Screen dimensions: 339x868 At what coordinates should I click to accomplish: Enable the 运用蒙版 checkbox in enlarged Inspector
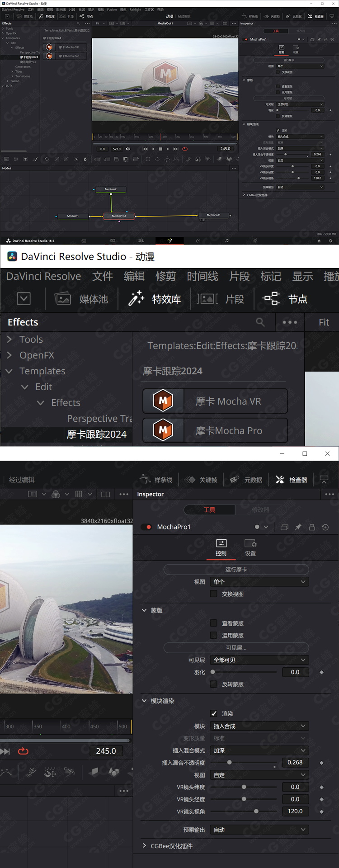pos(214,635)
